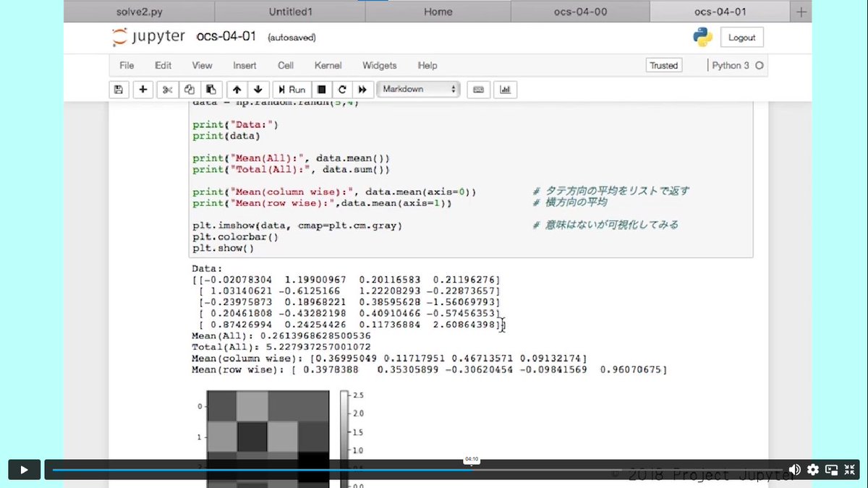Click the plt.colorbar() code line
The height and width of the screenshot is (488, 868).
236,236
